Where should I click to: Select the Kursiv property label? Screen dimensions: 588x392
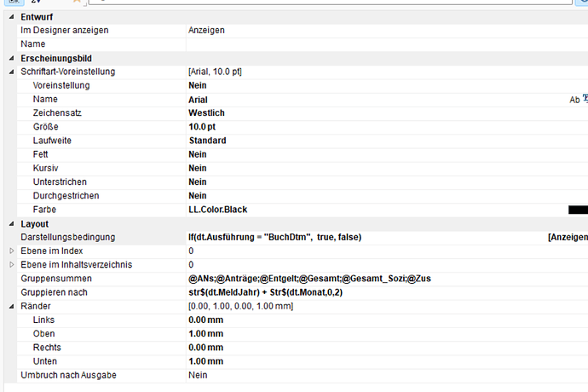[45, 169]
